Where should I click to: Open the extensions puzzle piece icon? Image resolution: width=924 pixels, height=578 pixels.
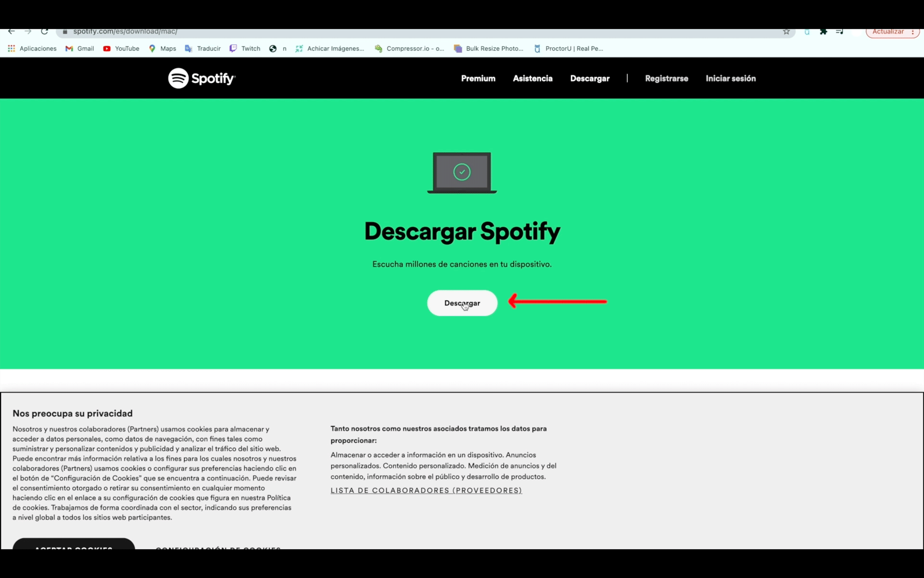pyautogui.click(x=823, y=31)
